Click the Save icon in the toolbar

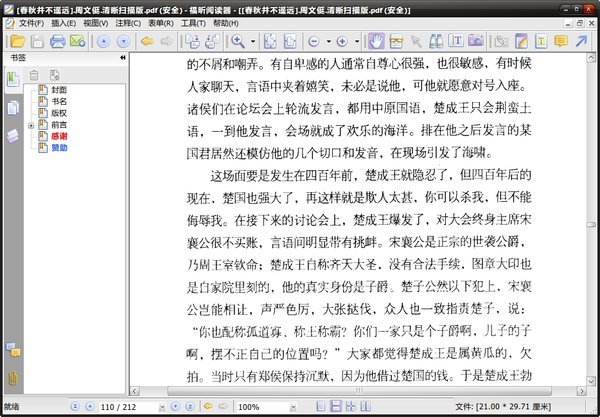click(36, 41)
